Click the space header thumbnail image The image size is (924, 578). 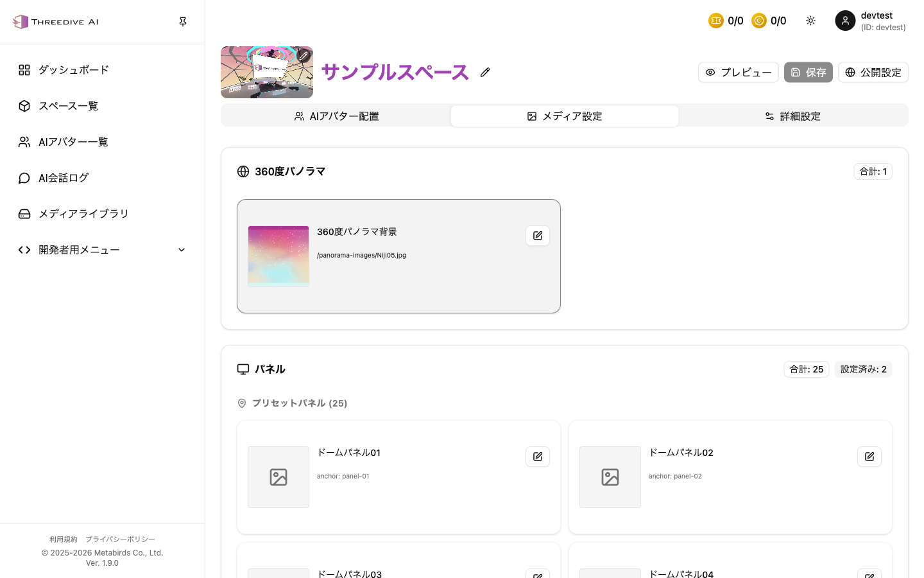(x=267, y=72)
